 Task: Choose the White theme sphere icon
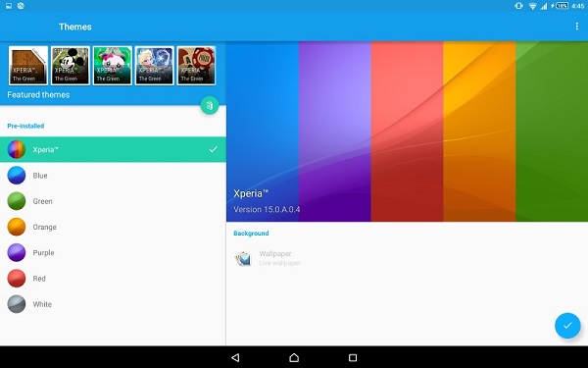[17, 304]
